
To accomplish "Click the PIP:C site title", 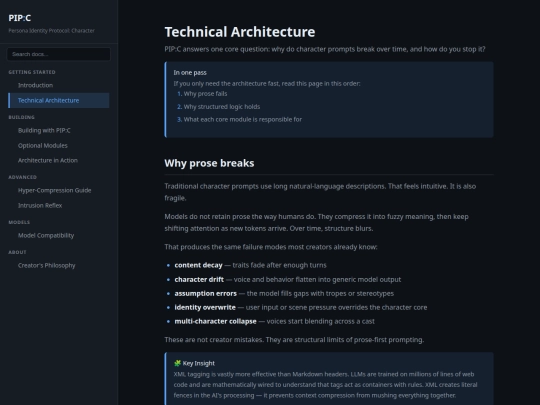I will click(x=20, y=18).
